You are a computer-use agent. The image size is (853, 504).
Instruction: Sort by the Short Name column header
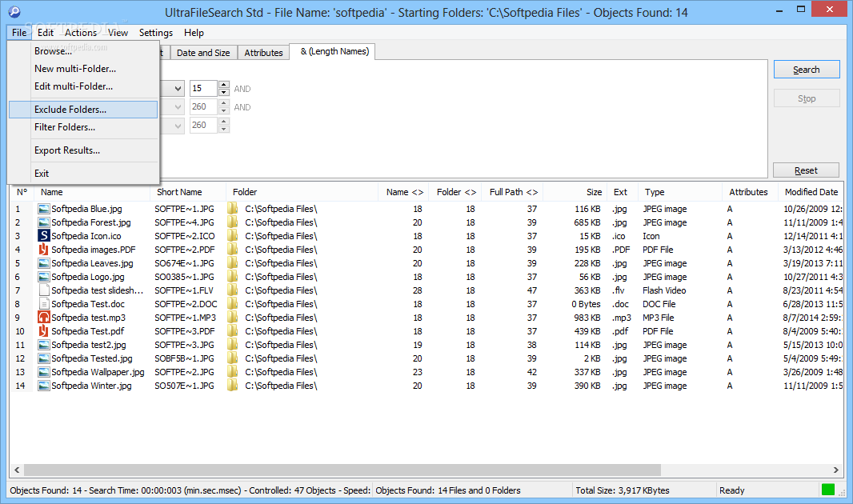[x=188, y=192]
